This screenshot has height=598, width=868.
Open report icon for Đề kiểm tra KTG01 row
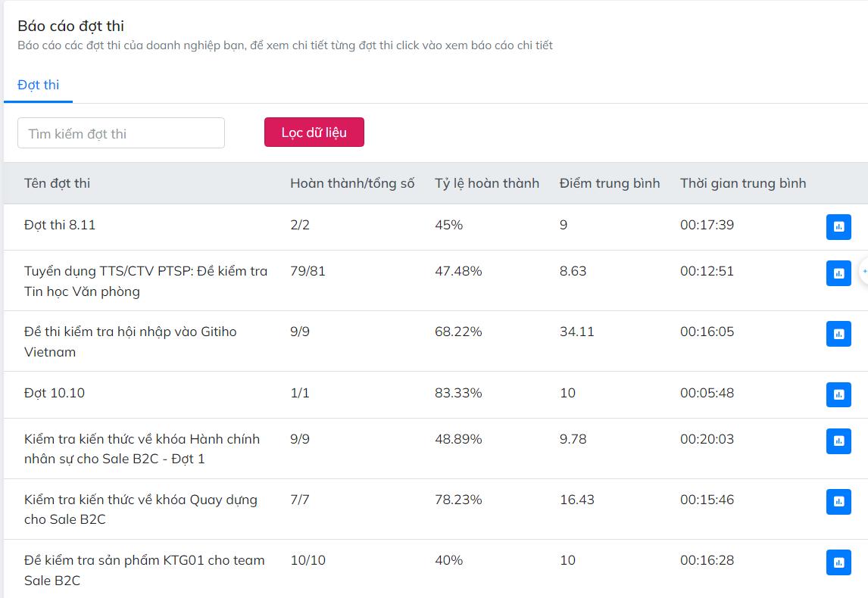click(x=838, y=562)
